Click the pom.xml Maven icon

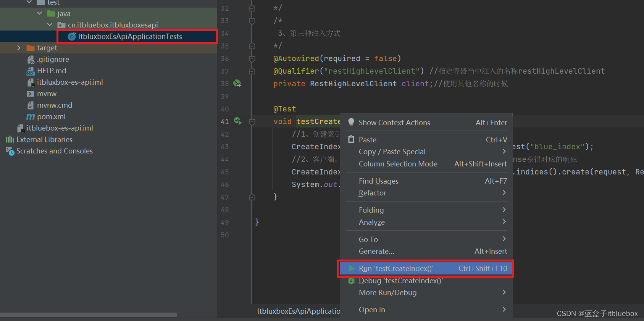coord(31,116)
